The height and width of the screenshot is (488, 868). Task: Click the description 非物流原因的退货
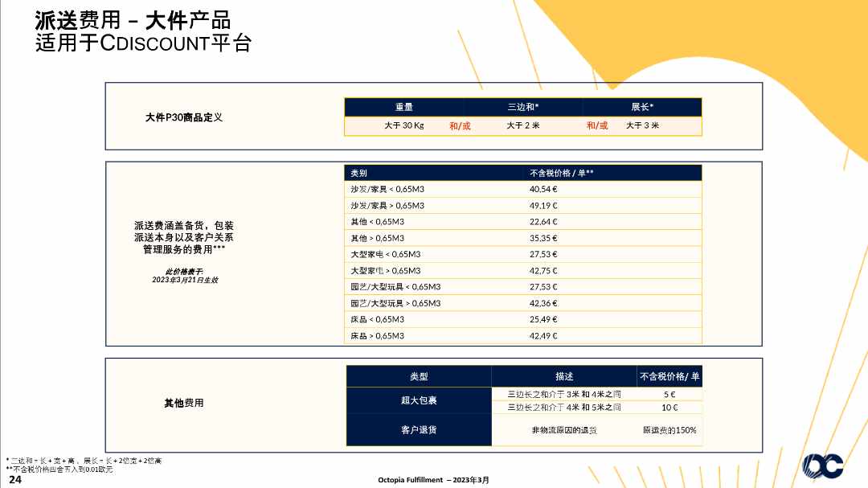tap(564, 430)
